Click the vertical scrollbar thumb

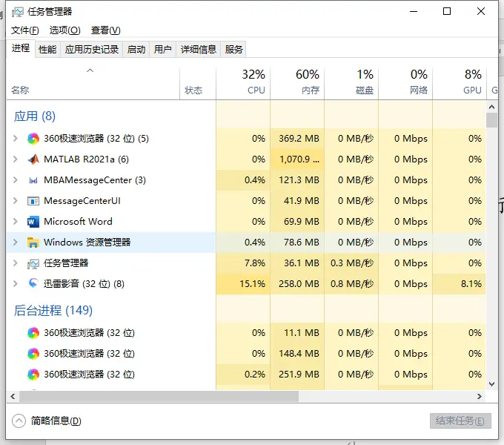(491, 120)
